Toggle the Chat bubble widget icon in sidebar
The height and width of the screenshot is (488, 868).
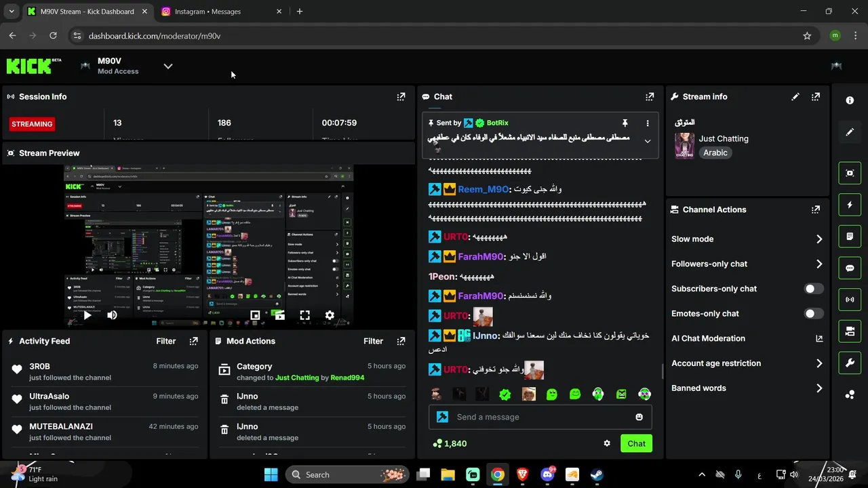tap(850, 268)
